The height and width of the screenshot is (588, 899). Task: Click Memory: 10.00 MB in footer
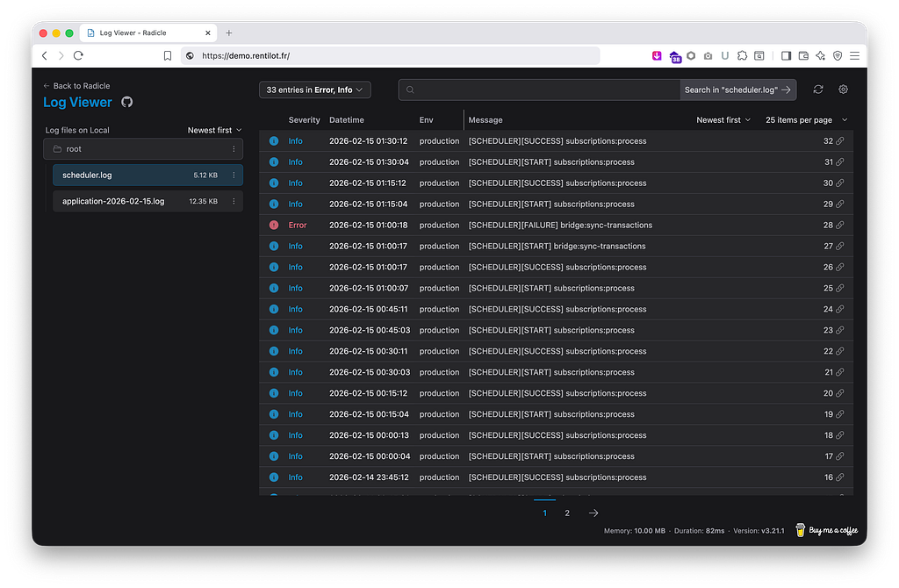634,531
